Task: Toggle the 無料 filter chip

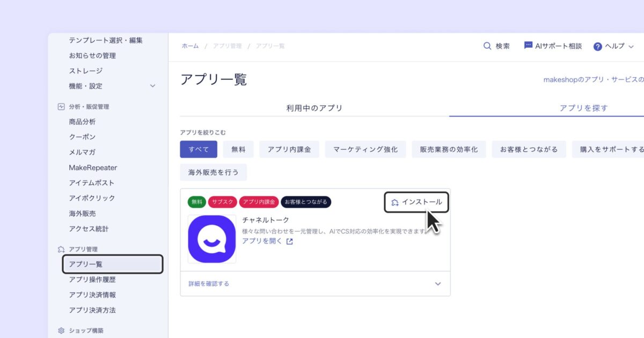Action: [x=238, y=149]
